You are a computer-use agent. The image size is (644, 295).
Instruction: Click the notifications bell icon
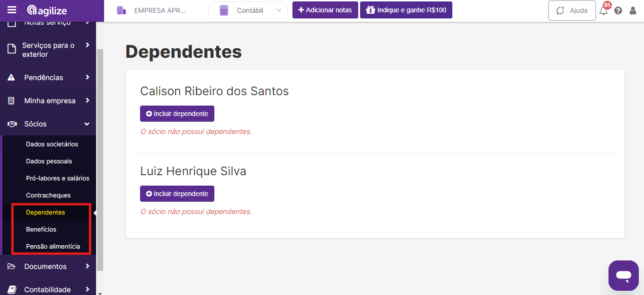tap(603, 10)
